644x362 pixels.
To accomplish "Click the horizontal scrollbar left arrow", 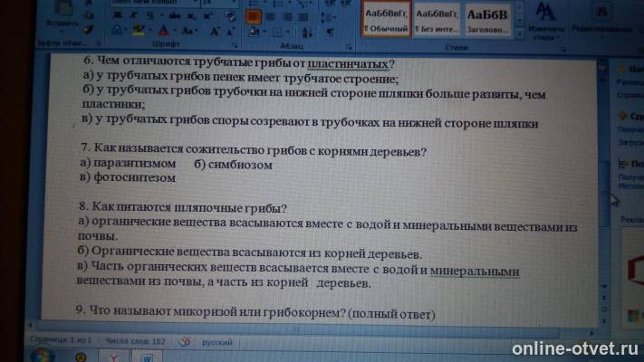I will 31,325.
